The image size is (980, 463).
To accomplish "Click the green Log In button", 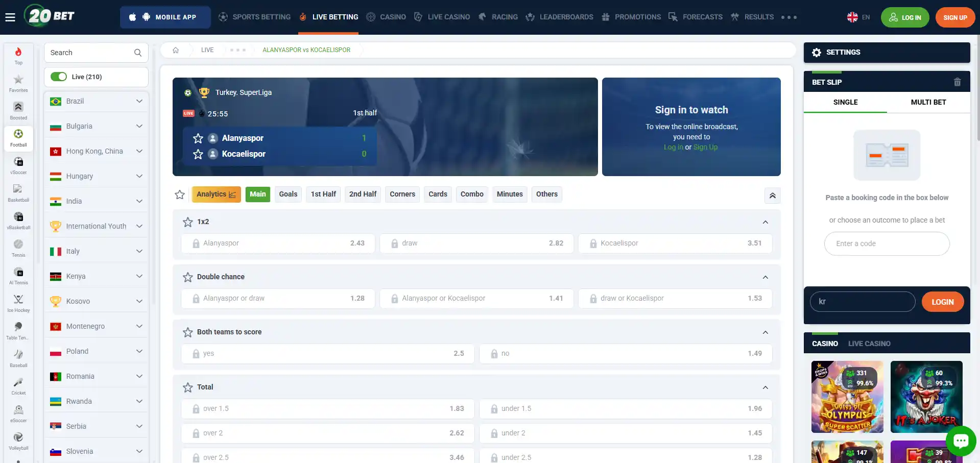I will tap(905, 17).
